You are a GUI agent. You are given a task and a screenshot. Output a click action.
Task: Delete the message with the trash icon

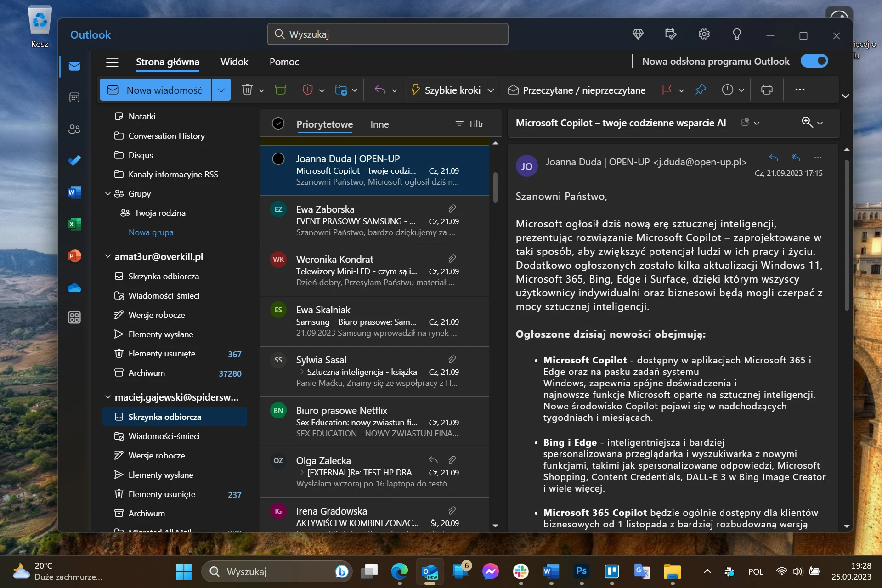point(247,90)
